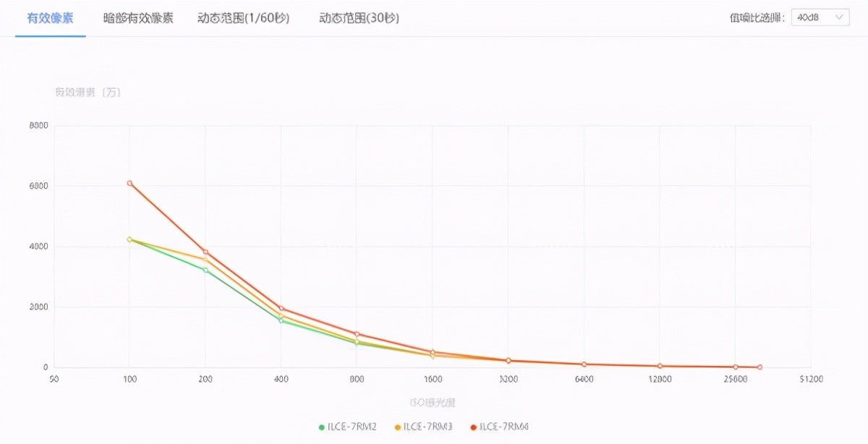Toggle the ILCE-7RM3 series legend label
The height and width of the screenshot is (444, 868).
[429, 427]
